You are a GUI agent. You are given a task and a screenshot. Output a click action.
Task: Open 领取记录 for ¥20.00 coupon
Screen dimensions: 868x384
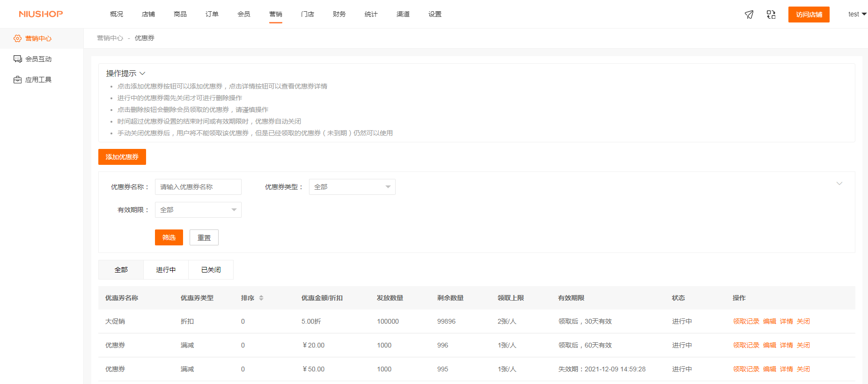coord(746,345)
